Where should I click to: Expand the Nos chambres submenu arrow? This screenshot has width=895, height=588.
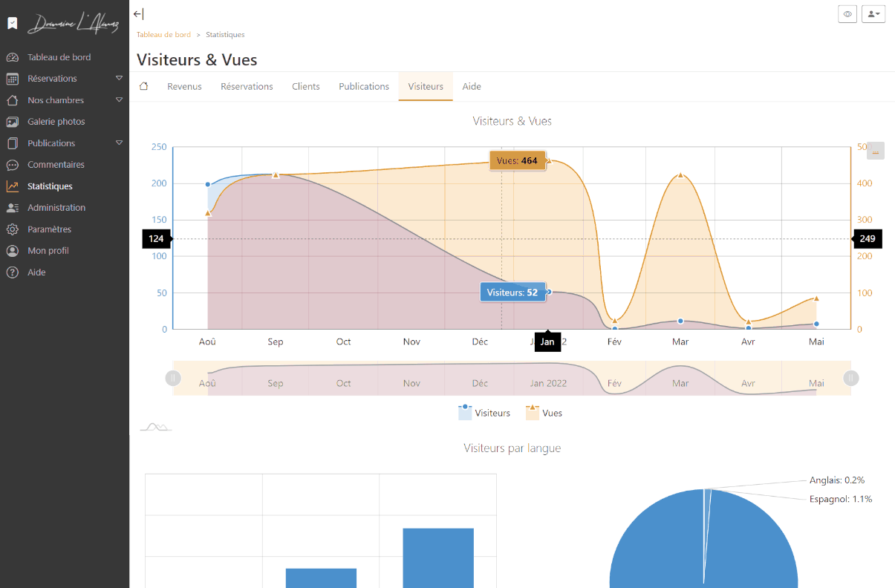click(119, 99)
